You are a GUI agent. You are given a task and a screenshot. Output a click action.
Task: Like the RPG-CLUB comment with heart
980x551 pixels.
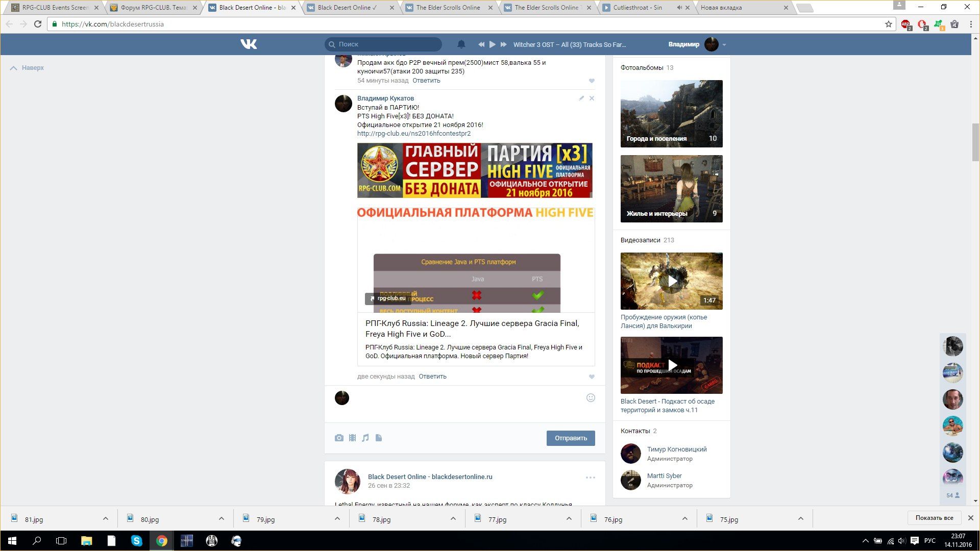point(592,377)
